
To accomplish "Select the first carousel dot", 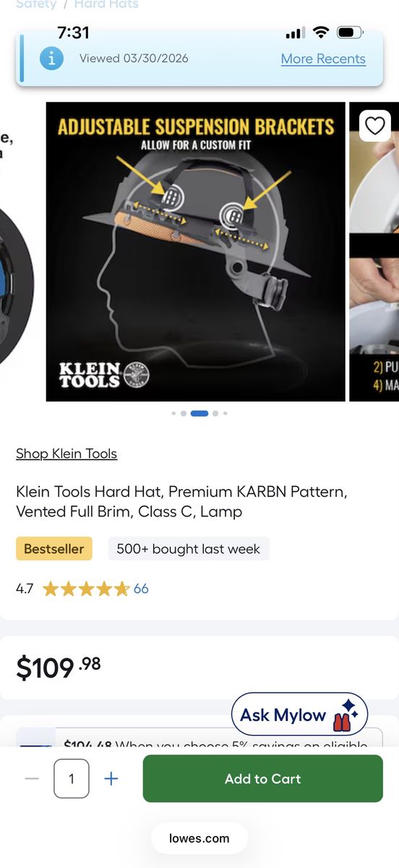I will [173, 414].
